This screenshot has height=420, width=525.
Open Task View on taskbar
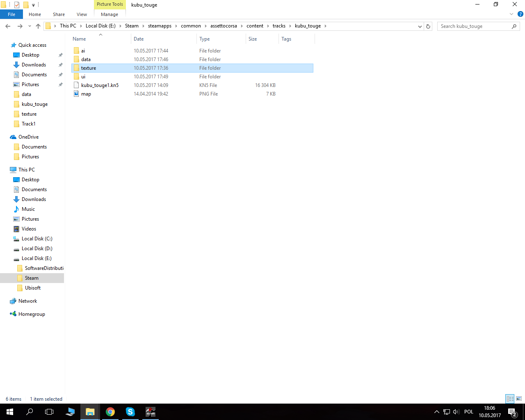[x=49, y=412]
